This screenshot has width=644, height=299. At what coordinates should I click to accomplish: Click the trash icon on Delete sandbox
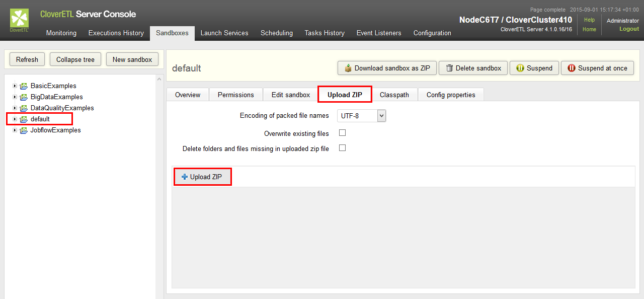[x=449, y=68]
